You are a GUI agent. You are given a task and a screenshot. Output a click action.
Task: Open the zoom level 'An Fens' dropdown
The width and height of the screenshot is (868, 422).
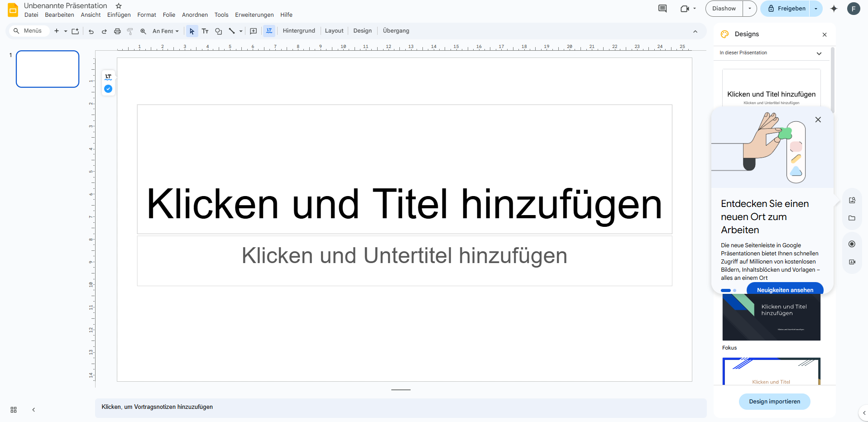click(x=166, y=31)
